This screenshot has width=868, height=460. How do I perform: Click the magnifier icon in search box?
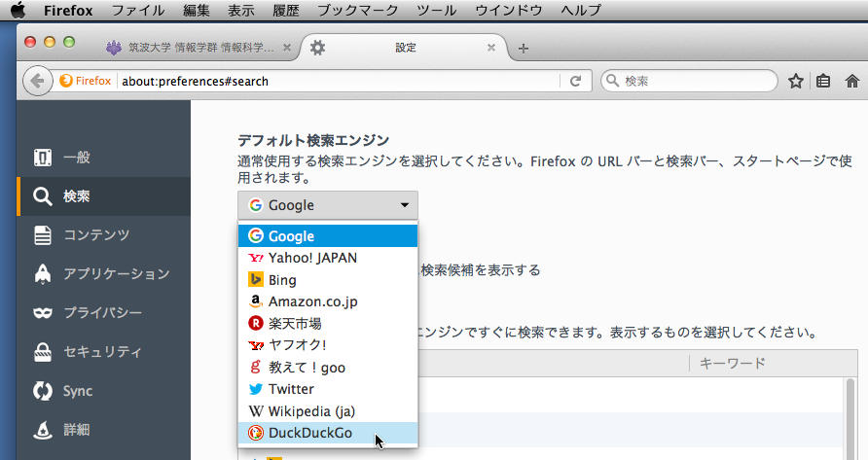tap(612, 81)
